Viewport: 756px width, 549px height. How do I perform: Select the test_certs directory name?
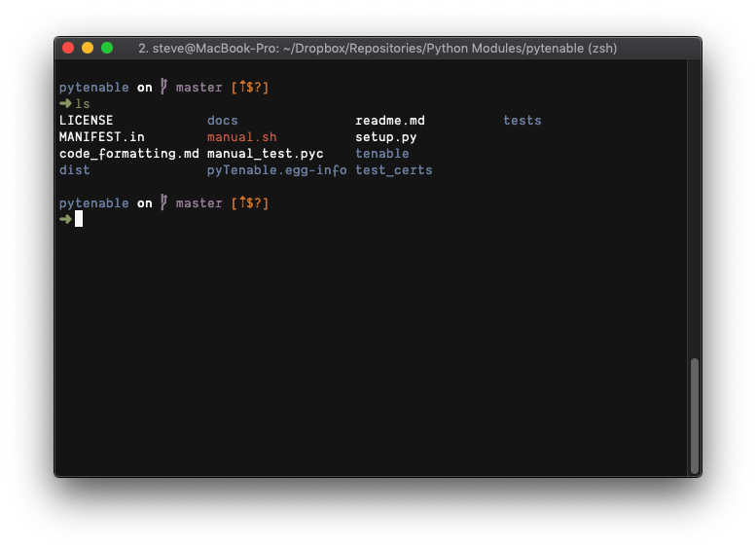pyautogui.click(x=394, y=170)
